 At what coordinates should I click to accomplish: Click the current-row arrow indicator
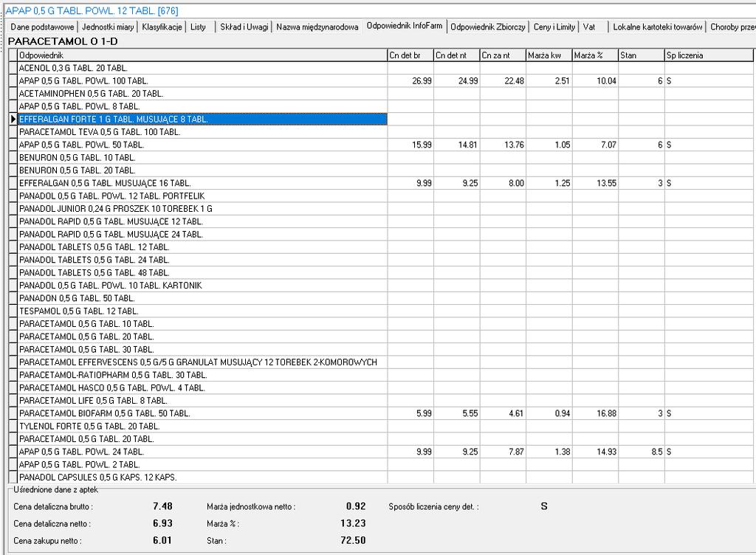tap(13, 119)
